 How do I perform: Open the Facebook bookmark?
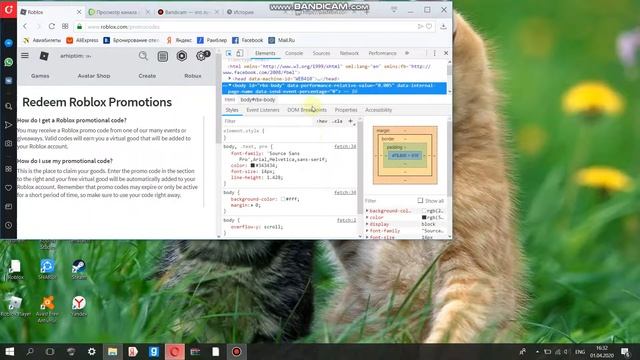[x=248, y=40]
